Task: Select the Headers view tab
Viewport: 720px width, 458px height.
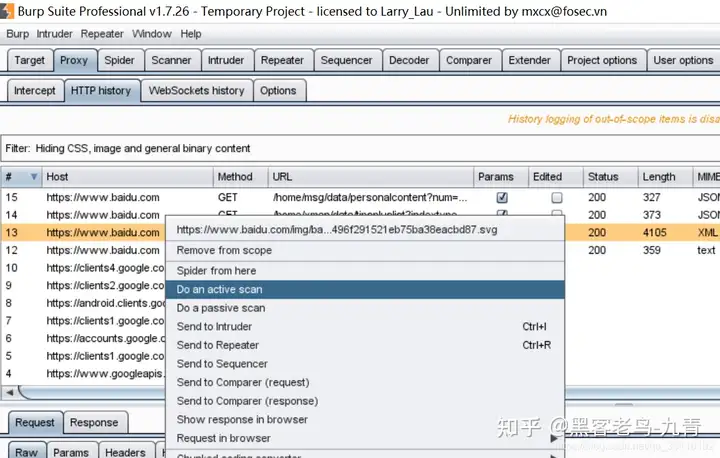Action: 125,452
